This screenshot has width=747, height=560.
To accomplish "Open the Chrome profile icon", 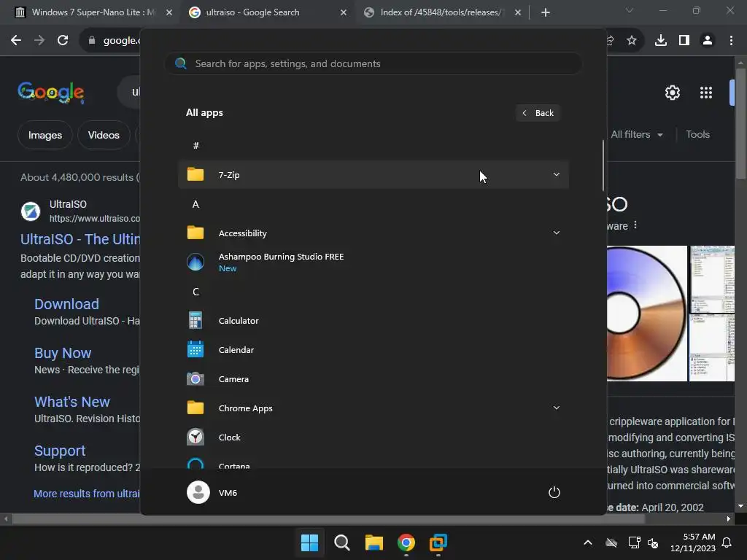I will click(708, 41).
